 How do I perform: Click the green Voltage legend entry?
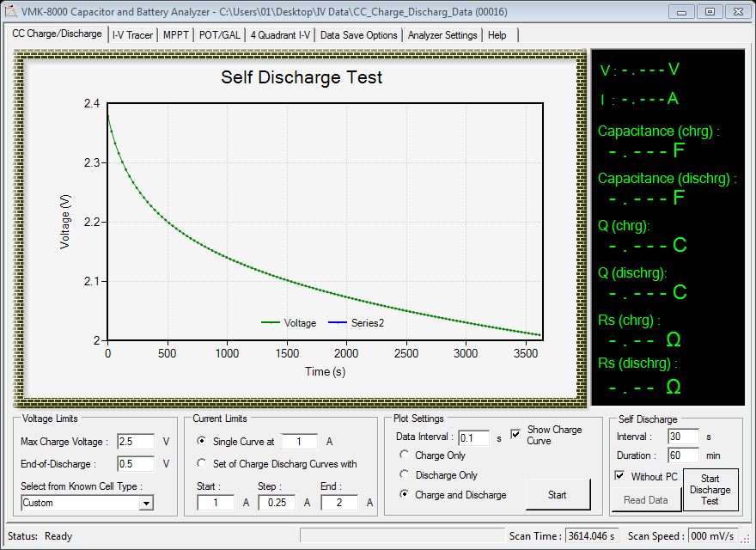[x=289, y=323]
